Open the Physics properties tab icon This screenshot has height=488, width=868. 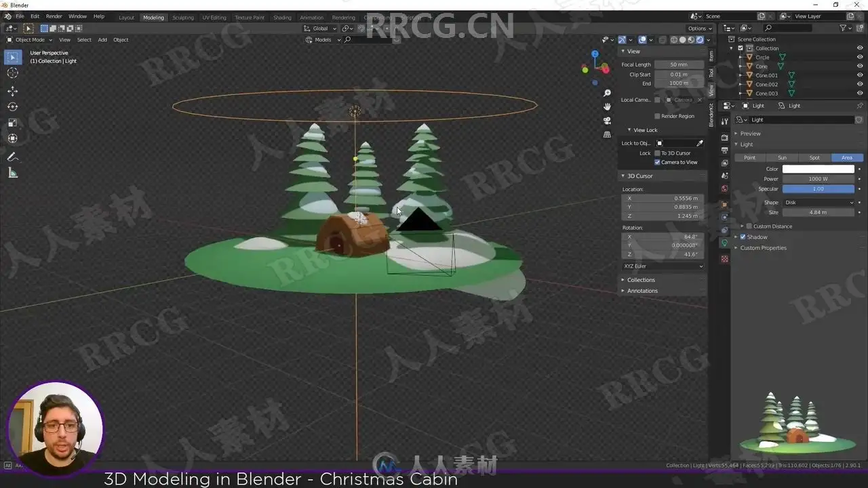click(x=724, y=218)
